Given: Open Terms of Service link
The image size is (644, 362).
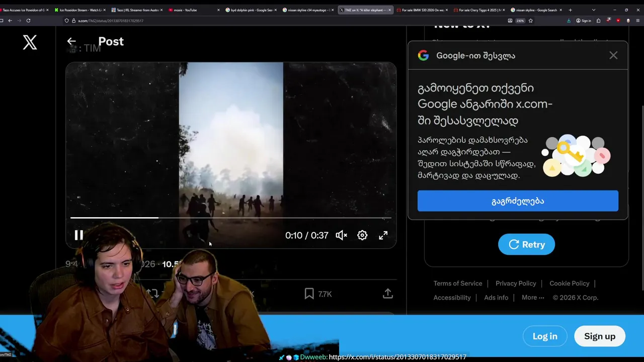Looking at the screenshot, I should (458, 284).
